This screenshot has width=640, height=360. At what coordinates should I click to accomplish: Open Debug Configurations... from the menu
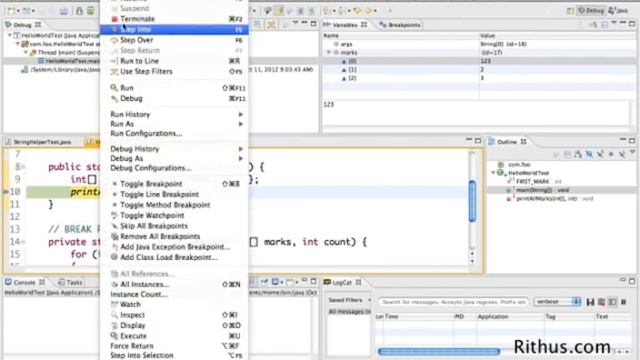pos(174,168)
